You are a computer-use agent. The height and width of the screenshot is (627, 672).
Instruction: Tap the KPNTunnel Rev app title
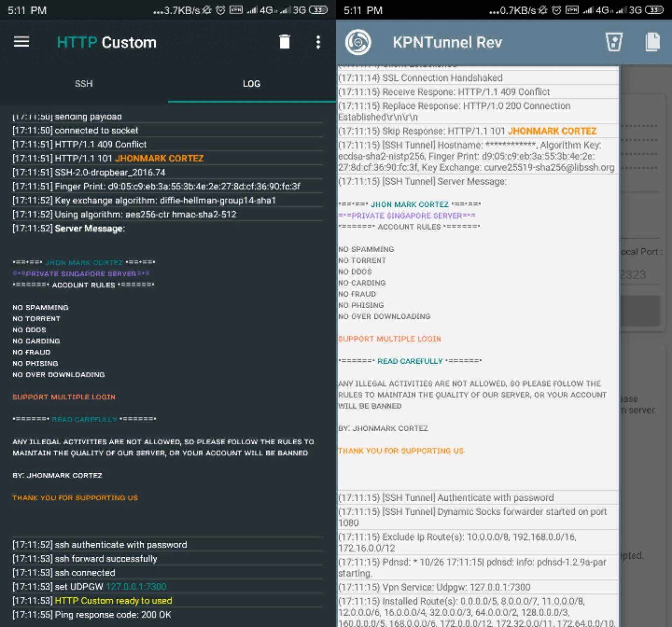point(447,42)
